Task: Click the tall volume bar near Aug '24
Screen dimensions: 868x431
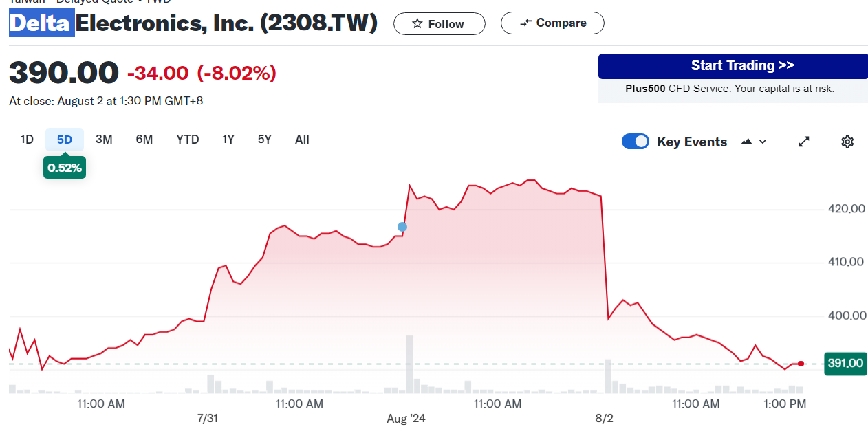Action: tap(410, 364)
